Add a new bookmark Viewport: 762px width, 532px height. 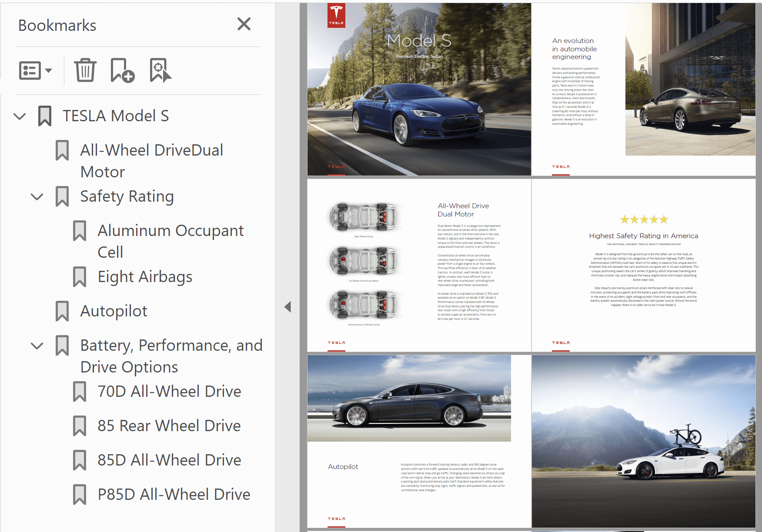(x=122, y=70)
